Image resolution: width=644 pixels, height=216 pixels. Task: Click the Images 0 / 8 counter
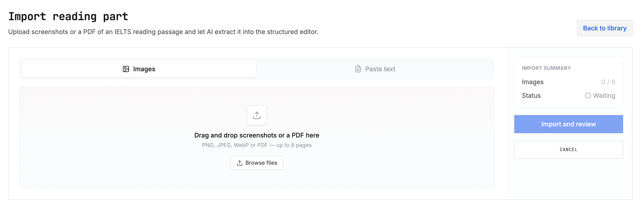tap(608, 82)
